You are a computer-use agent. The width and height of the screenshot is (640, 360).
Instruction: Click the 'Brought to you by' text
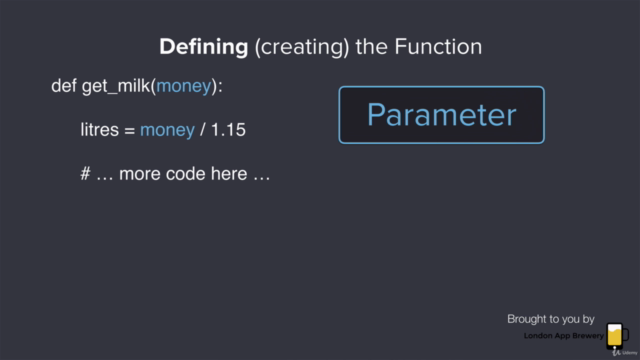[551, 319]
